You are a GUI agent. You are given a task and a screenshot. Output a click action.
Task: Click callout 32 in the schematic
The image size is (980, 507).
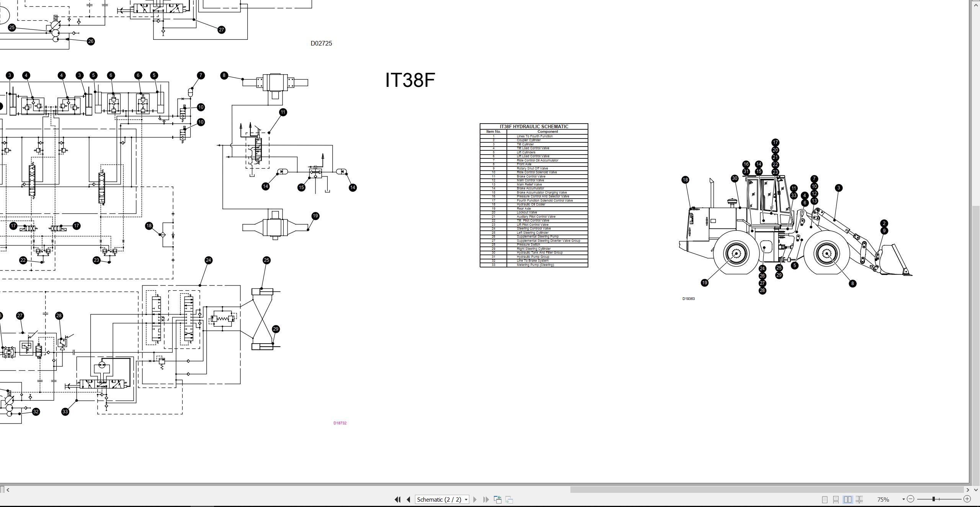click(36, 412)
